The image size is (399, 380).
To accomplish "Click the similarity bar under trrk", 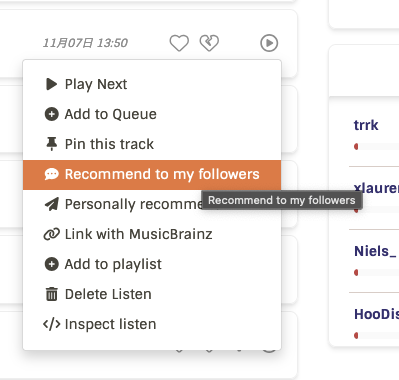I will 376,147.
